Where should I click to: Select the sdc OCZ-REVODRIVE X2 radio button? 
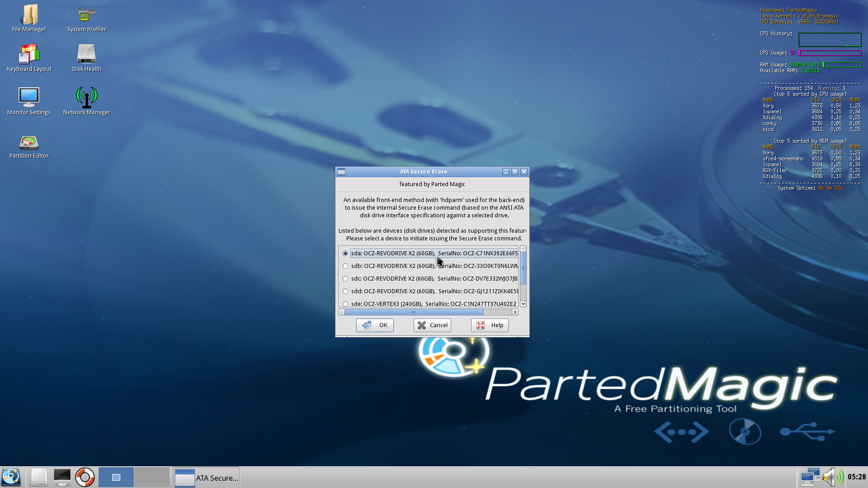(x=345, y=279)
